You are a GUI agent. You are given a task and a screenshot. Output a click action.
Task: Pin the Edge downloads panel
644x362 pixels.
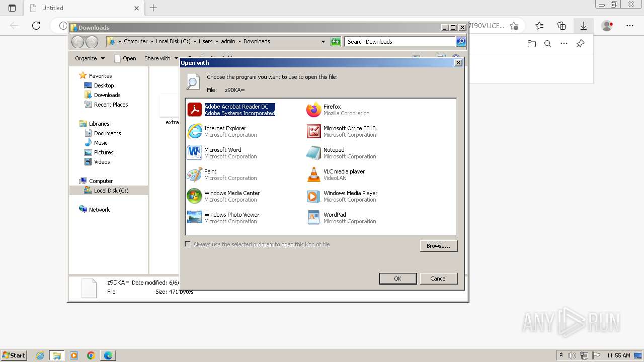580,44
